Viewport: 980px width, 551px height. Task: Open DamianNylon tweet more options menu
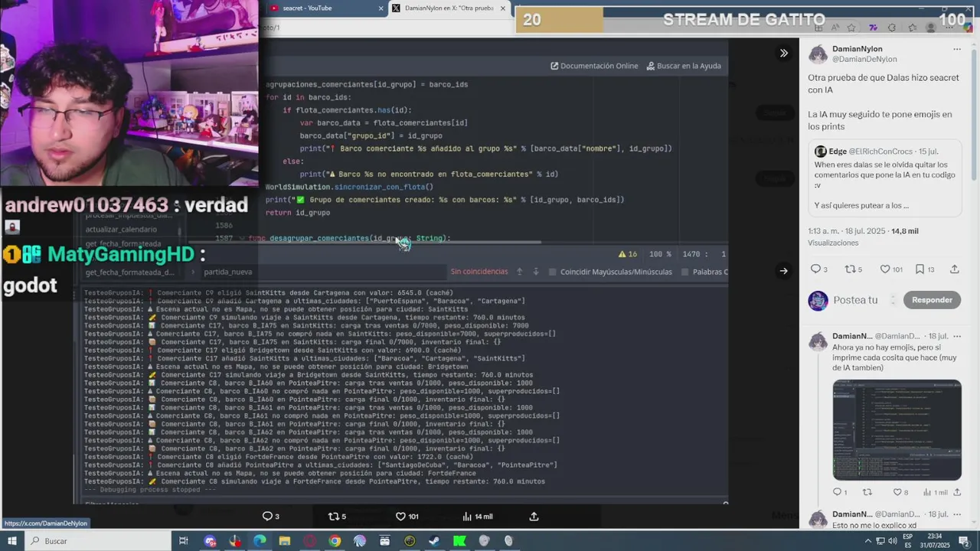click(x=957, y=49)
